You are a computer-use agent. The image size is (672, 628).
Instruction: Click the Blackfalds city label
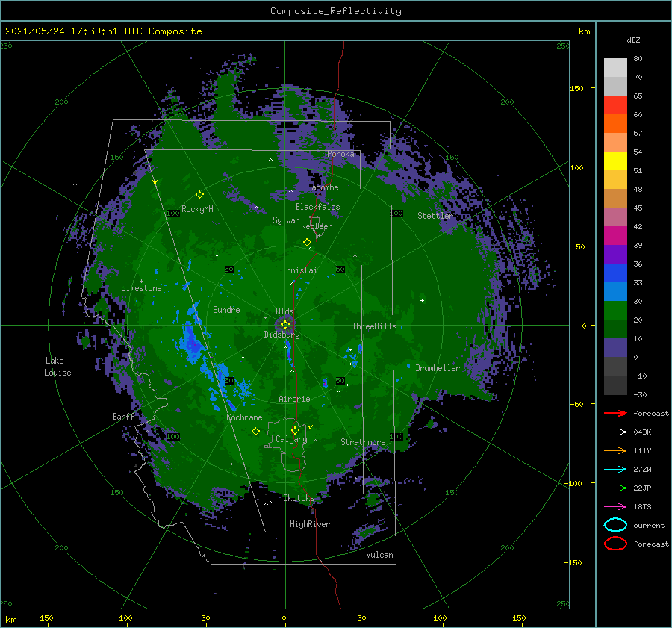coord(317,207)
